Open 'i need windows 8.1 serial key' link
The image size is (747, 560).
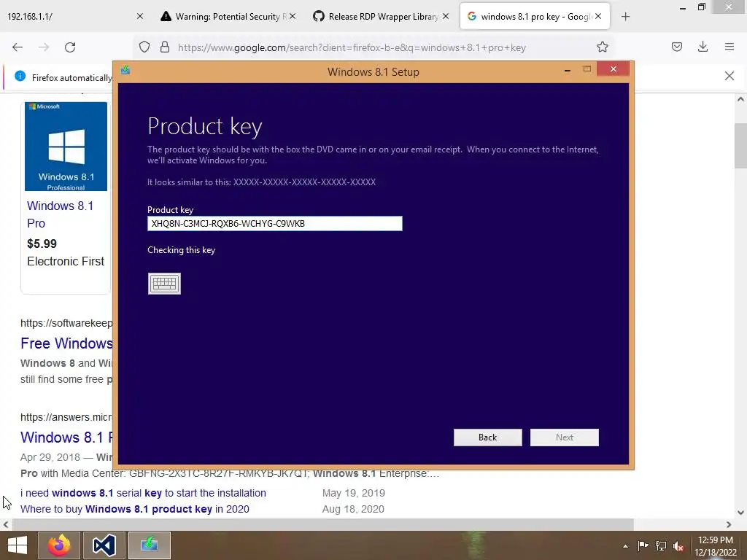tap(143, 493)
